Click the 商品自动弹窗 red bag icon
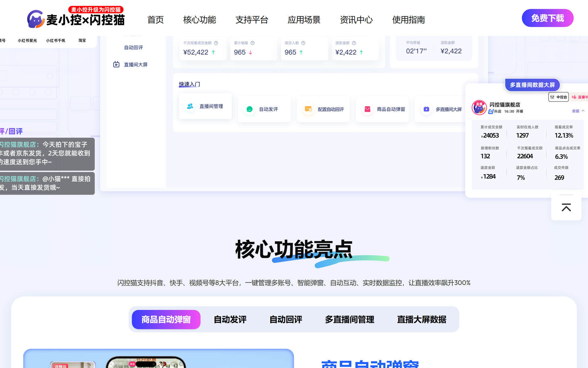 click(x=367, y=109)
